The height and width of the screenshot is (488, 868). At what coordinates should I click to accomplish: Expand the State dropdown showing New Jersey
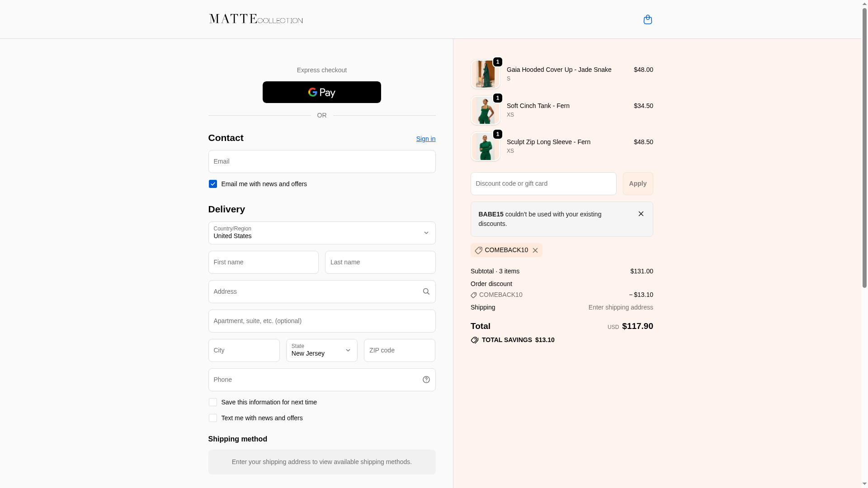tap(321, 350)
